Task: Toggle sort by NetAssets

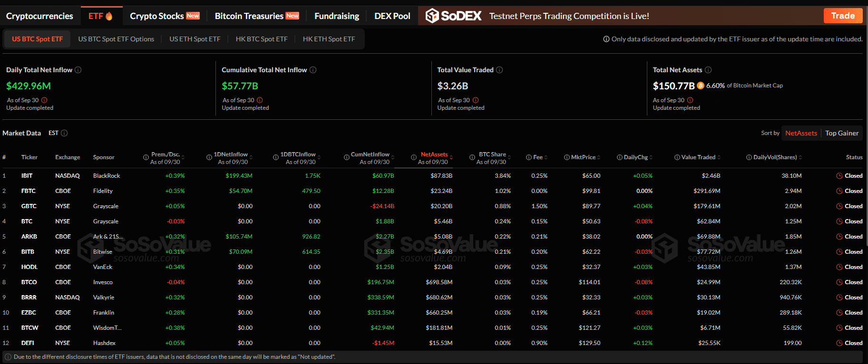Action: tap(801, 133)
